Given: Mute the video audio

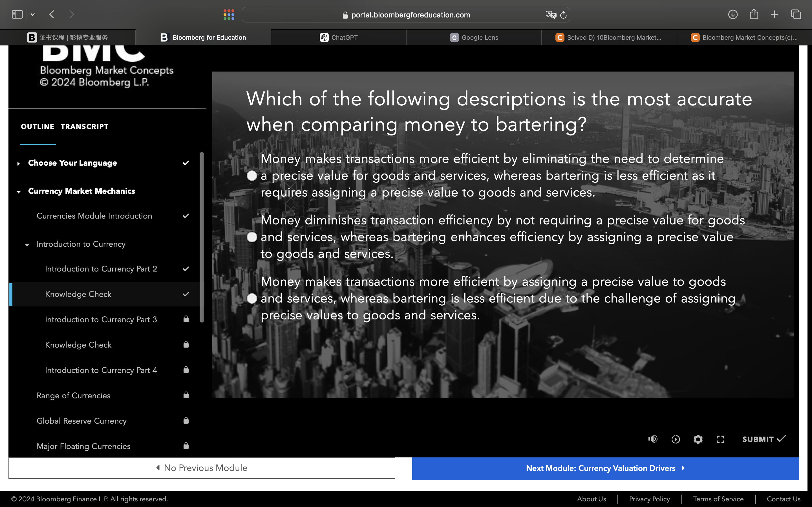Looking at the screenshot, I should [x=653, y=439].
